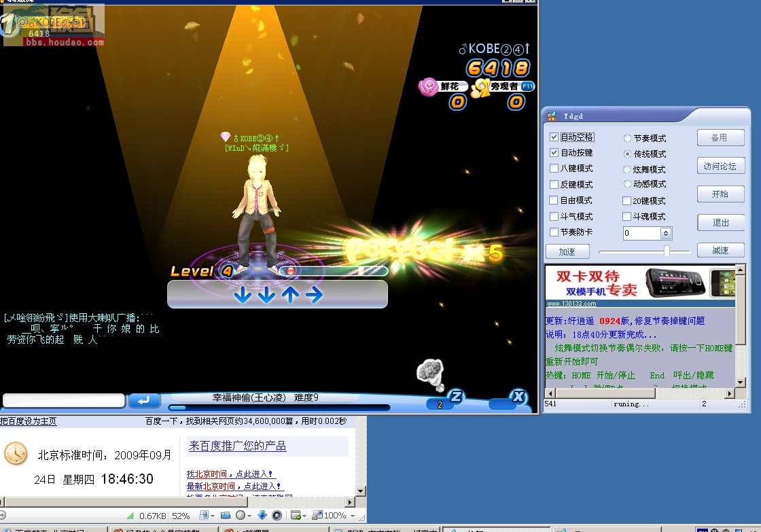Click the number input field showing 0
761x532 pixels.
tap(641, 234)
